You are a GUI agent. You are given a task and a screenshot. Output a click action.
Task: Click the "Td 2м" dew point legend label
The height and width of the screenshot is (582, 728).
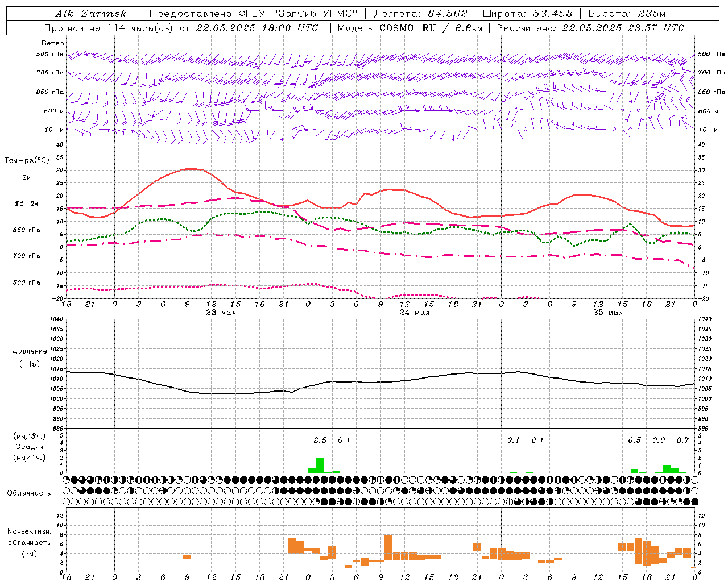[27, 203]
